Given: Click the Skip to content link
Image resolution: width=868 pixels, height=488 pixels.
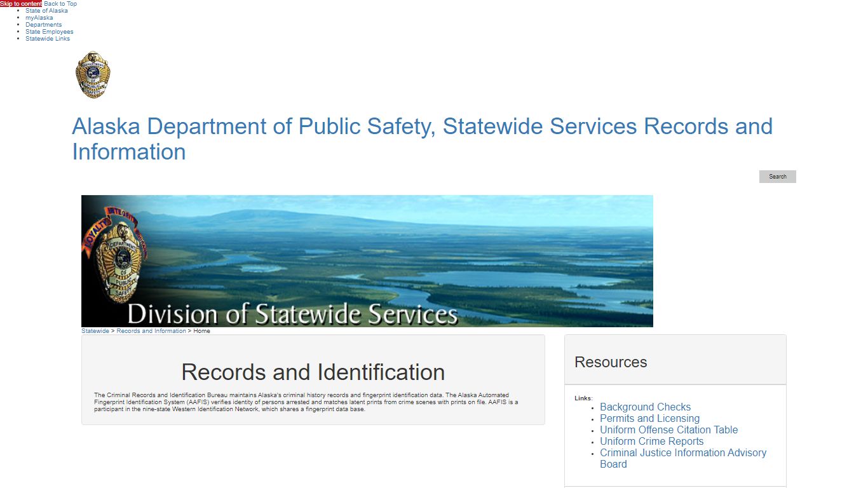Looking at the screenshot, I should coord(21,4).
